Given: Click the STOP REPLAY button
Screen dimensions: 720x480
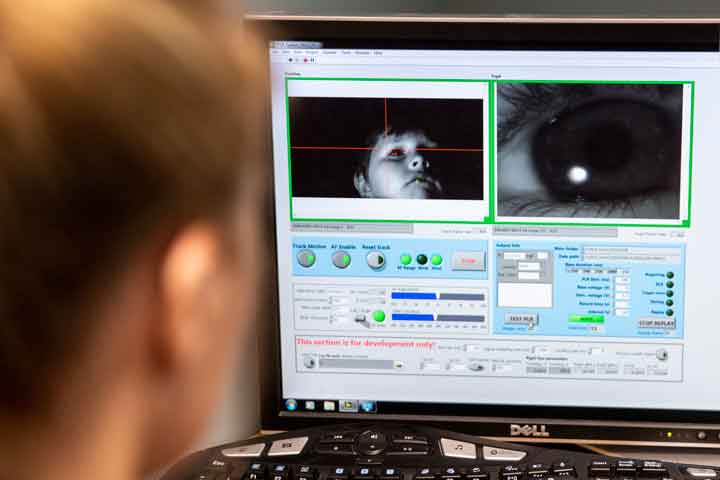Looking at the screenshot, I should point(657,323).
